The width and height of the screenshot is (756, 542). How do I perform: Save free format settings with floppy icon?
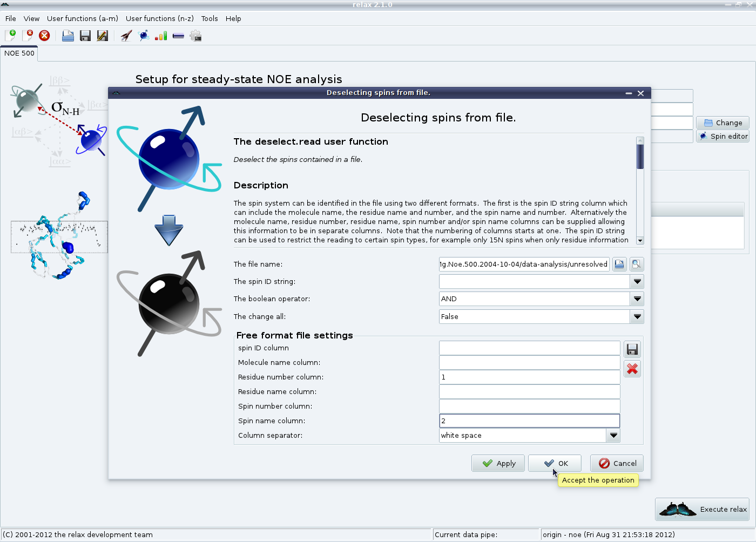[x=632, y=349]
